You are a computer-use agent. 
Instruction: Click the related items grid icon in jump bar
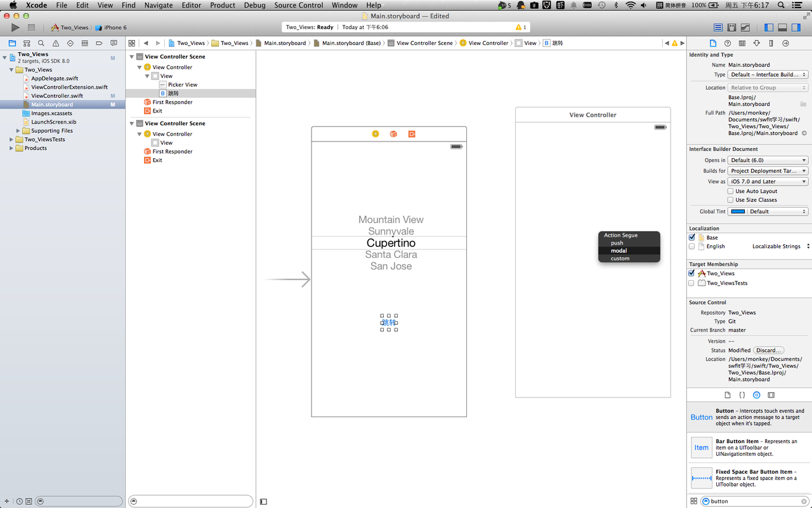[x=132, y=43]
